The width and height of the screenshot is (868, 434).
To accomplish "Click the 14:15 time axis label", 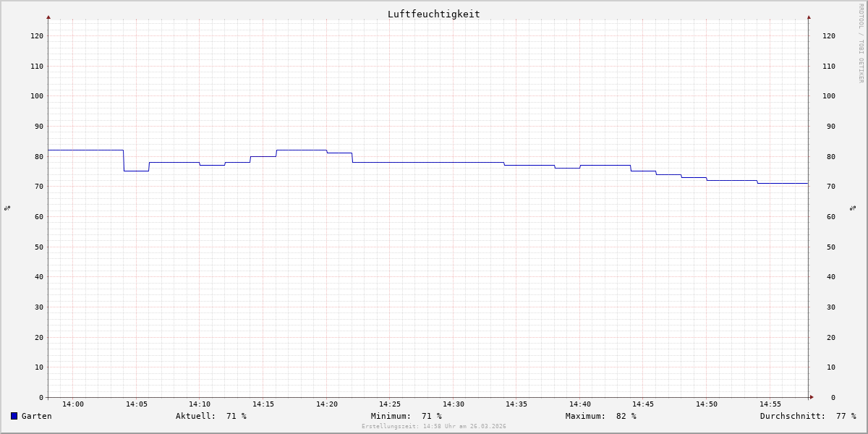I will click(x=263, y=404).
